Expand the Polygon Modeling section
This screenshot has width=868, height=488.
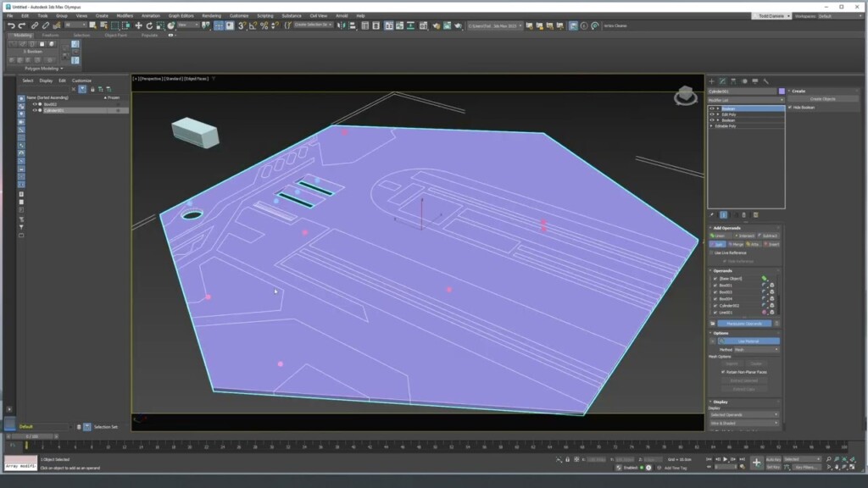point(41,68)
